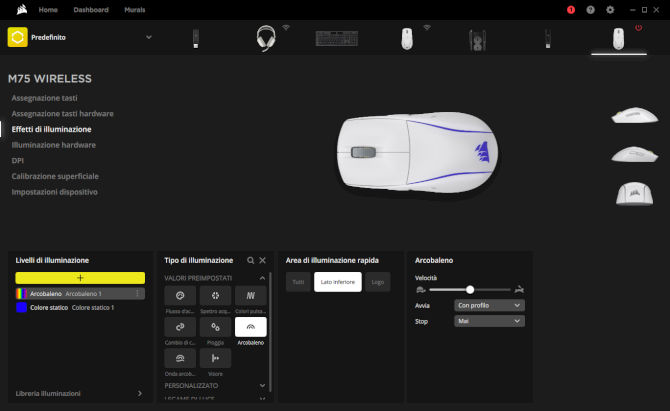Click the Predefinito yellow profile icon
The height and width of the screenshot is (411, 670).
click(x=18, y=37)
